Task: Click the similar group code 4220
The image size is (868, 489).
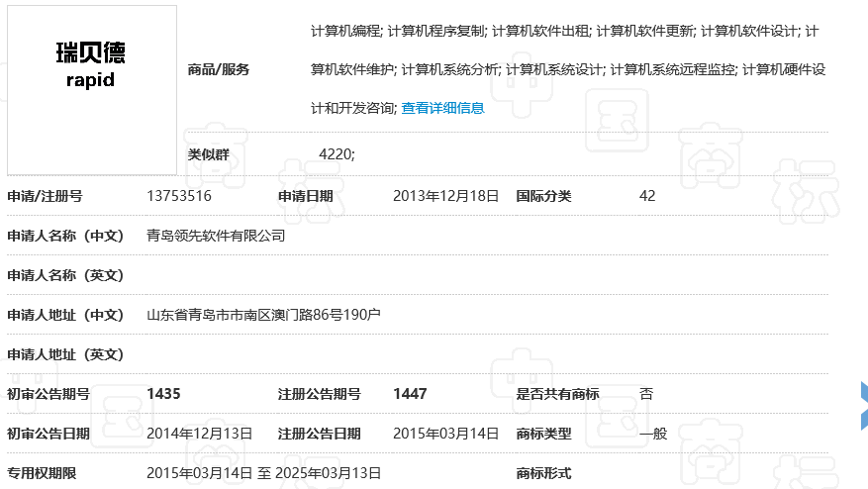Action: [x=337, y=154]
